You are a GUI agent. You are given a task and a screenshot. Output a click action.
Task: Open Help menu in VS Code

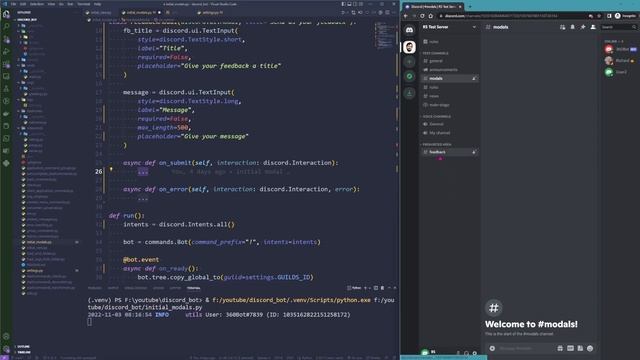[98, 4]
